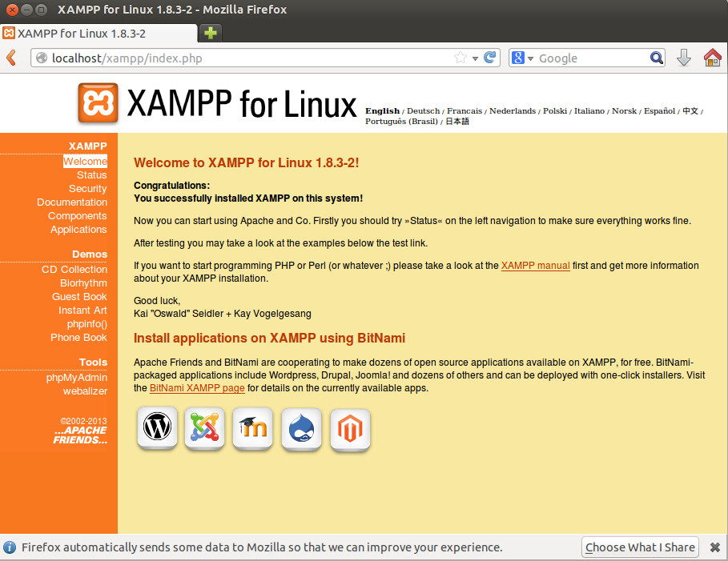Open the phpinfo() link
Viewport: 728px width, 561px height.
point(86,324)
